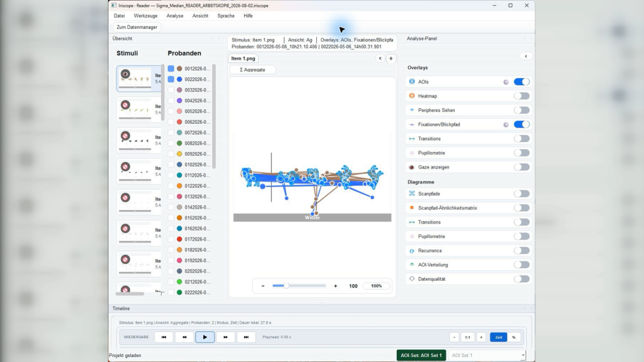644x362 pixels.
Task: Click the rewind playback button
Action: (x=184, y=337)
